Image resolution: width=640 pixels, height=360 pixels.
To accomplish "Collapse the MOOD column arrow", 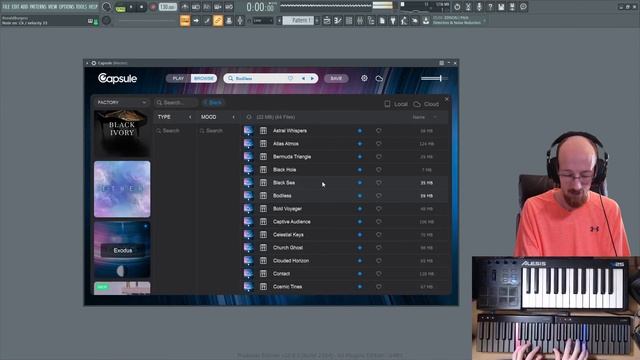I will tap(233, 117).
